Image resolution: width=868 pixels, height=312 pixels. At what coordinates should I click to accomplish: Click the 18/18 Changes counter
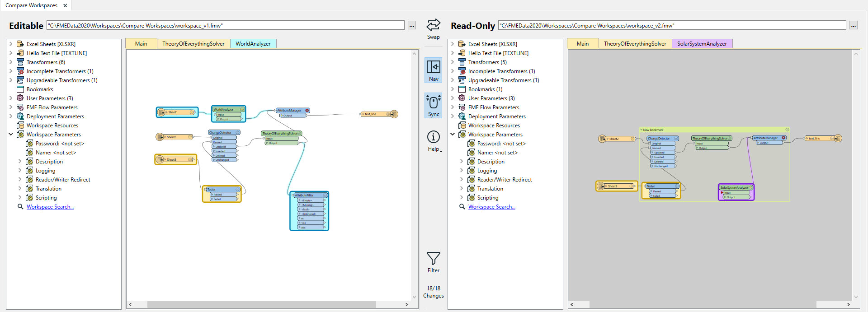tap(433, 292)
